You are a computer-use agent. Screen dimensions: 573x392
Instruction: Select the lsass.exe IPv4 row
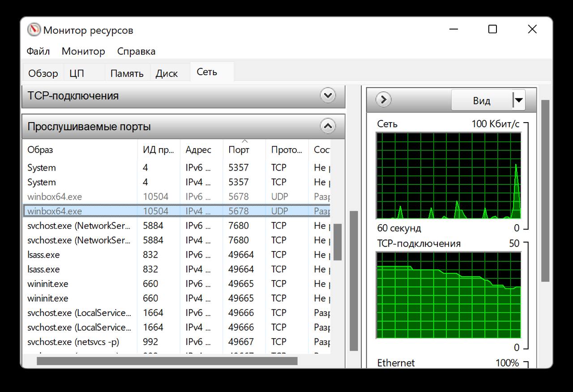[176, 269]
